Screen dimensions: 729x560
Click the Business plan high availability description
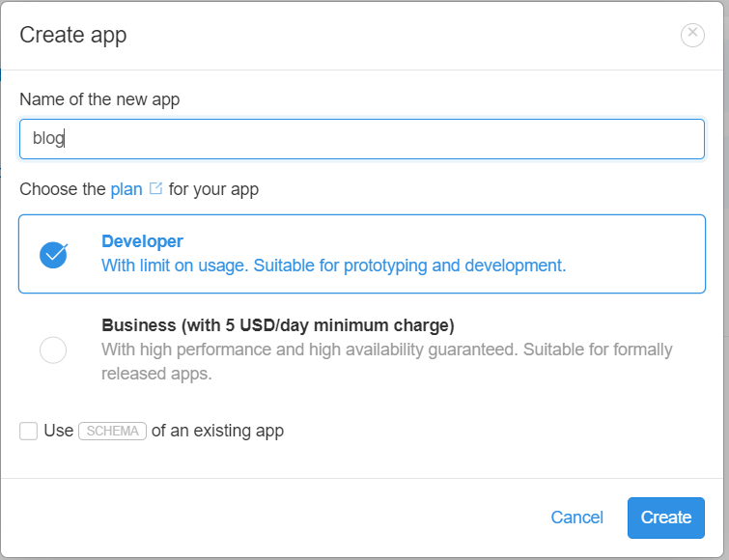point(387,361)
